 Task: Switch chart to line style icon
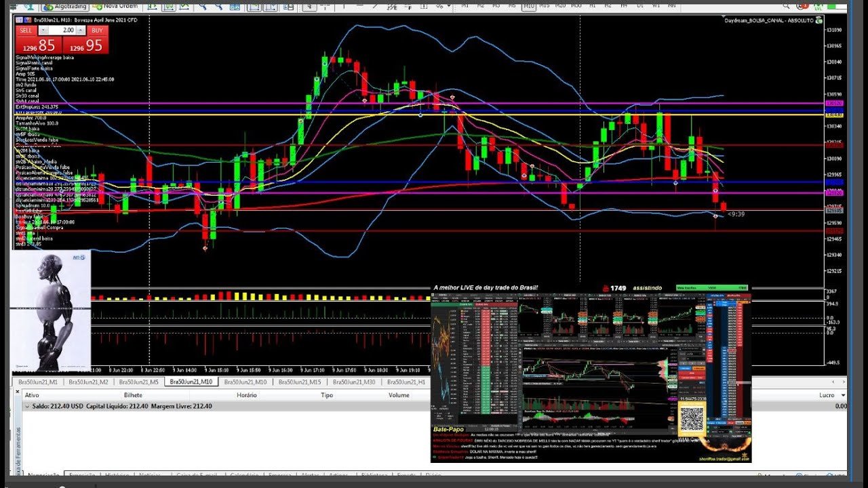pos(184,7)
